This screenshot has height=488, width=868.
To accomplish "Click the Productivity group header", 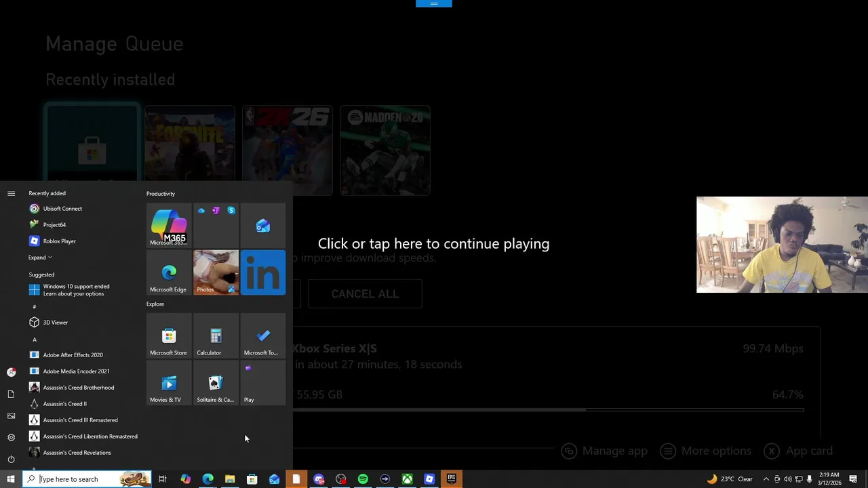I will [x=161, y=194].
